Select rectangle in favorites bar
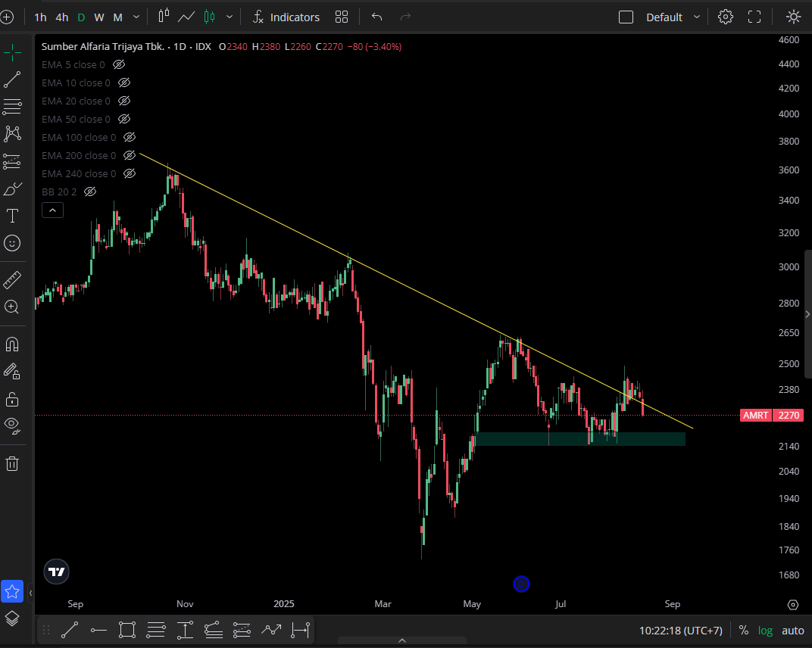The image size is (812, 648). click(127, 630)
